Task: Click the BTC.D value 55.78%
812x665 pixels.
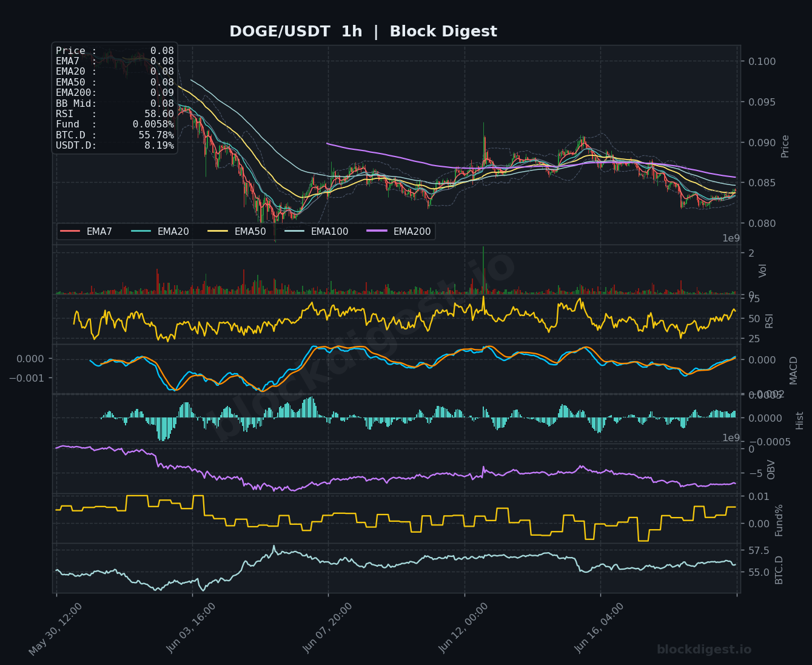Action: [x=156, y=135]
